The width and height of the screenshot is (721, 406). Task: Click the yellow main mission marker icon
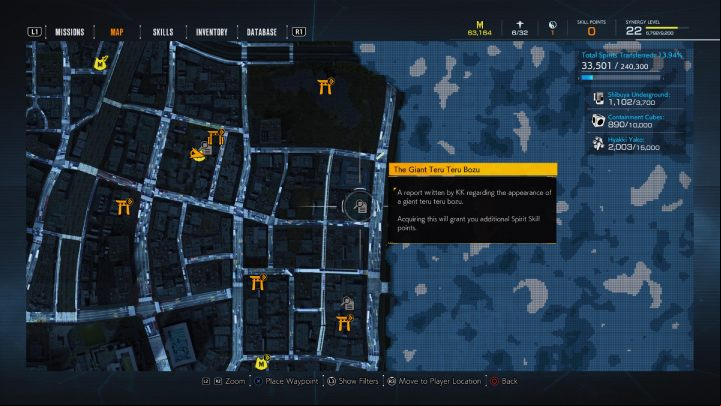tap(197, 154)
